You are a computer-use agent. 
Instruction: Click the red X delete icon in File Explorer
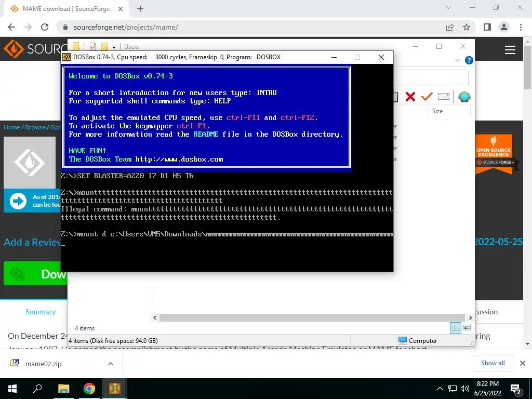tap(410, 97)
